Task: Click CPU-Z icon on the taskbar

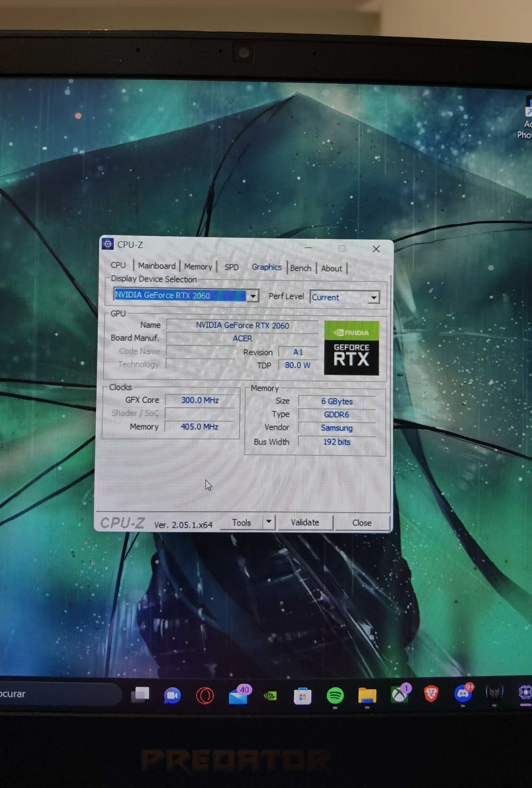Action: [x=526, y=692]
